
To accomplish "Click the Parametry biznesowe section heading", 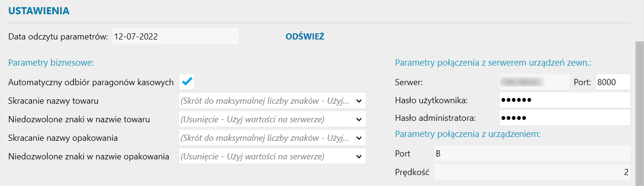I will pos(51,62).
